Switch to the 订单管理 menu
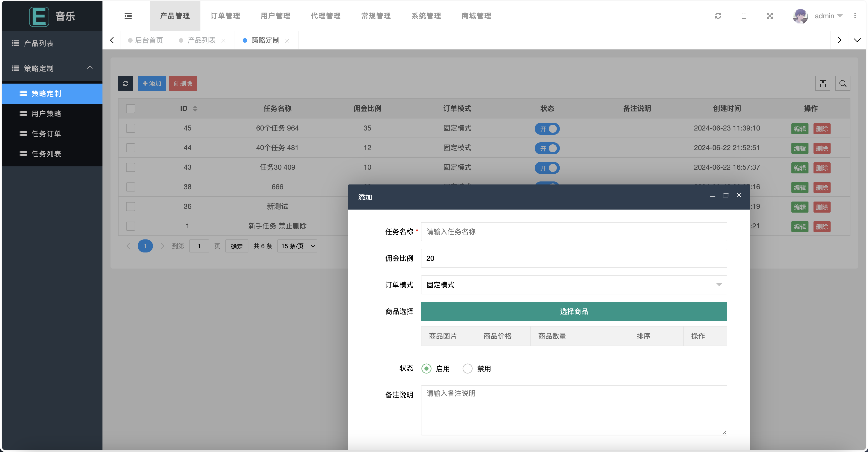 [x=225, y=16]
